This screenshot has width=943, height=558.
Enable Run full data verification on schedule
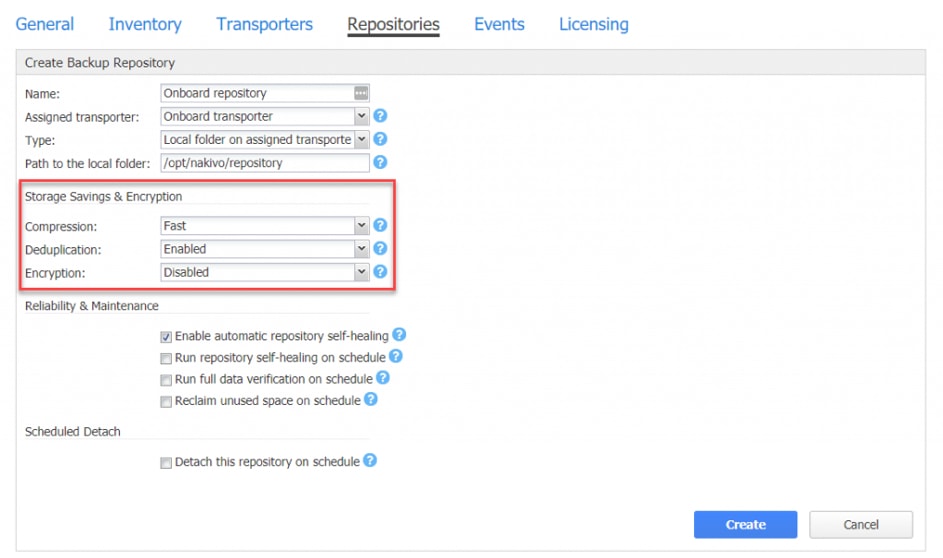tap(166, 380)
